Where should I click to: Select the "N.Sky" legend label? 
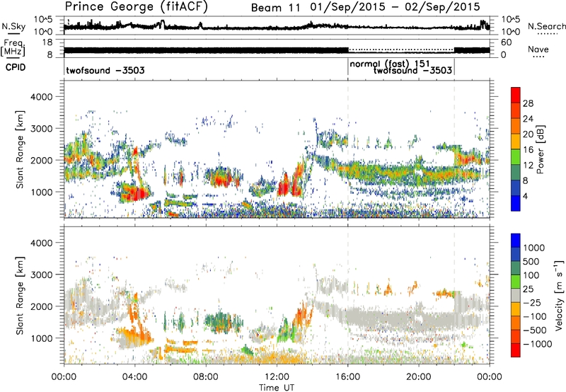tap(13, 26)
